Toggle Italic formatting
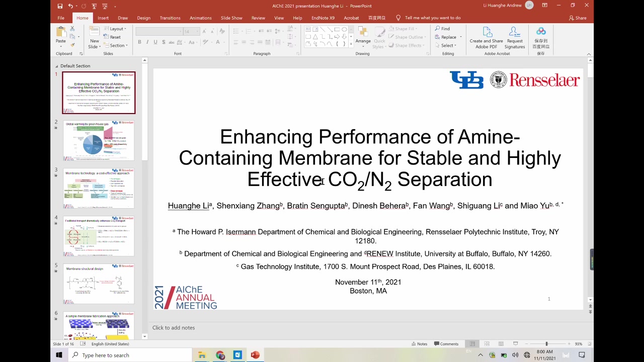 [147, 42]
